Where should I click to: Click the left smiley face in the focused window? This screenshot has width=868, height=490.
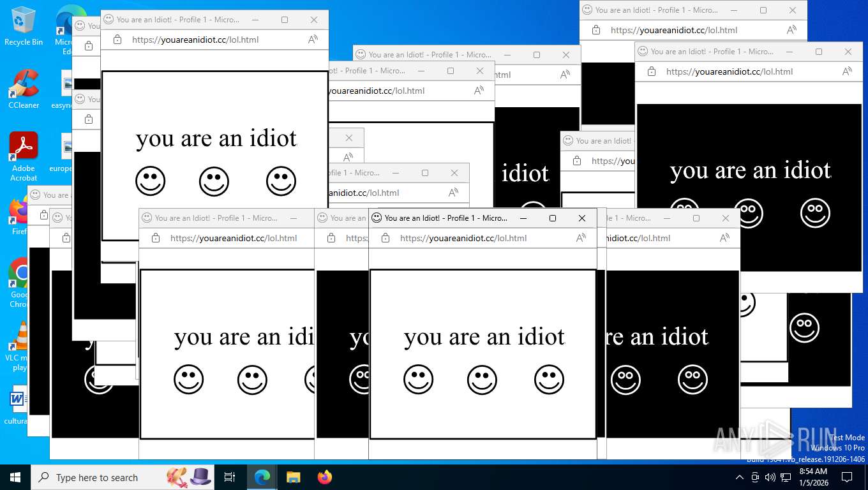tap(419, 380)
